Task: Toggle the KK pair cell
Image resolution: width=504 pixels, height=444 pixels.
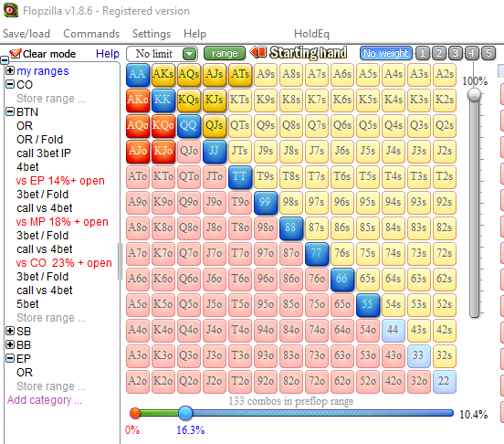Action: [x=163, y=100]
